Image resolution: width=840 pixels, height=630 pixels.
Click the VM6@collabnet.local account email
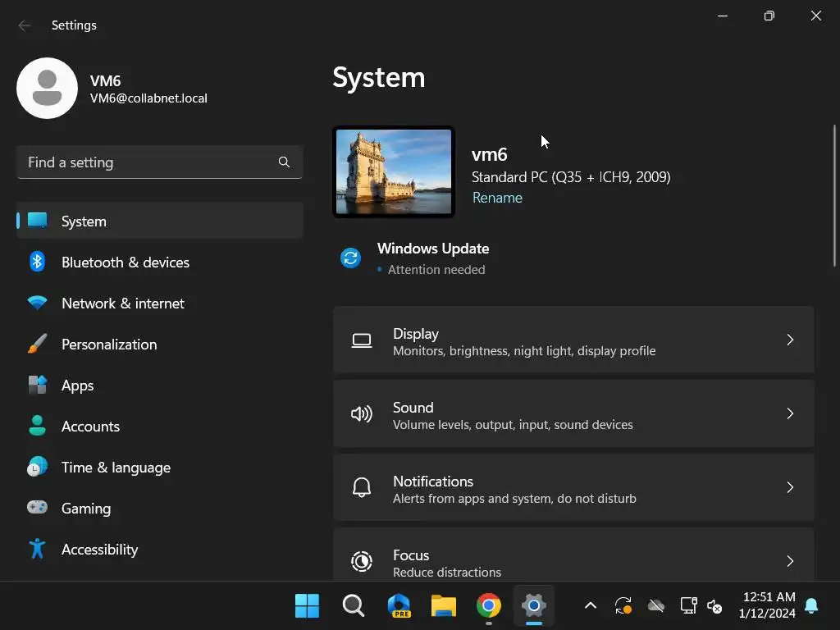point(148,98)
